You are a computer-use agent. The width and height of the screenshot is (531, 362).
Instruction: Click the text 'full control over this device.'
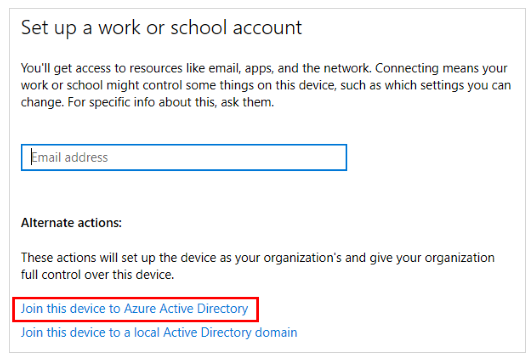98,275
